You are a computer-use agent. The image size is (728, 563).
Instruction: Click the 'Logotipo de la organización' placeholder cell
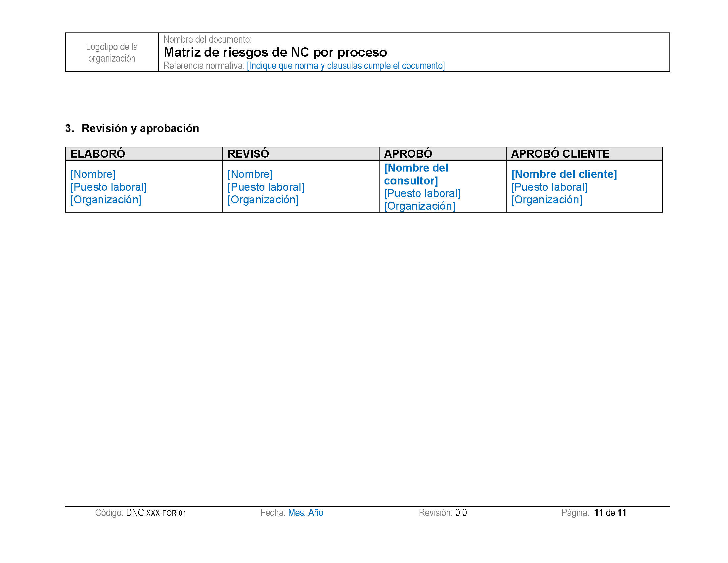pyautogui.click(x=112, y=52)
